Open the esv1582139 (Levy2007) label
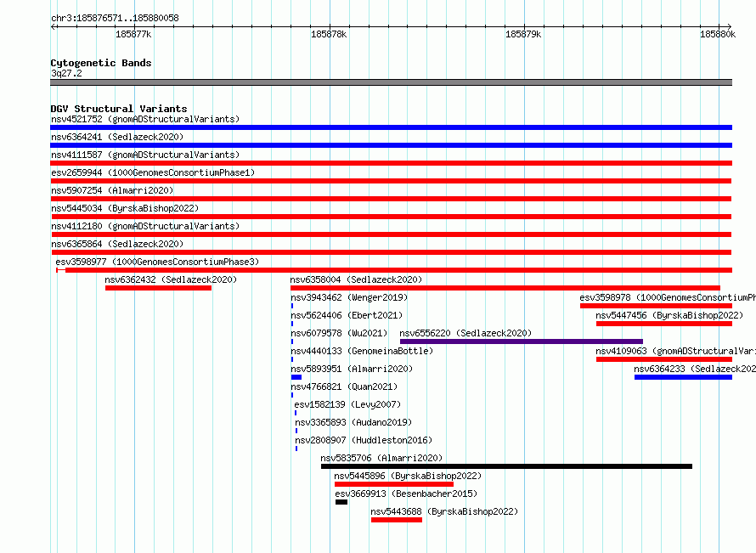 point(347,404)
